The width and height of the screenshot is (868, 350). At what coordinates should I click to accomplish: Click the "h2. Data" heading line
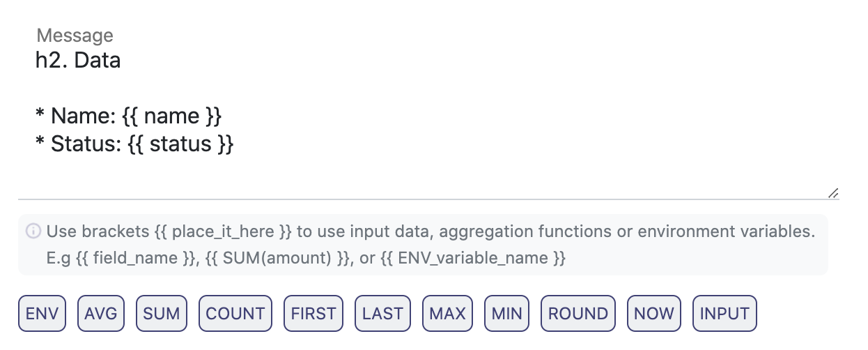(78, 61)
